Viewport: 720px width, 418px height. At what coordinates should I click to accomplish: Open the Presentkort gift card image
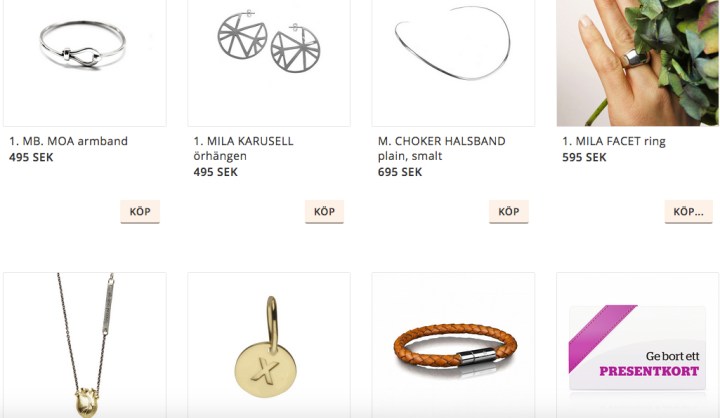[x=638, y=345]
